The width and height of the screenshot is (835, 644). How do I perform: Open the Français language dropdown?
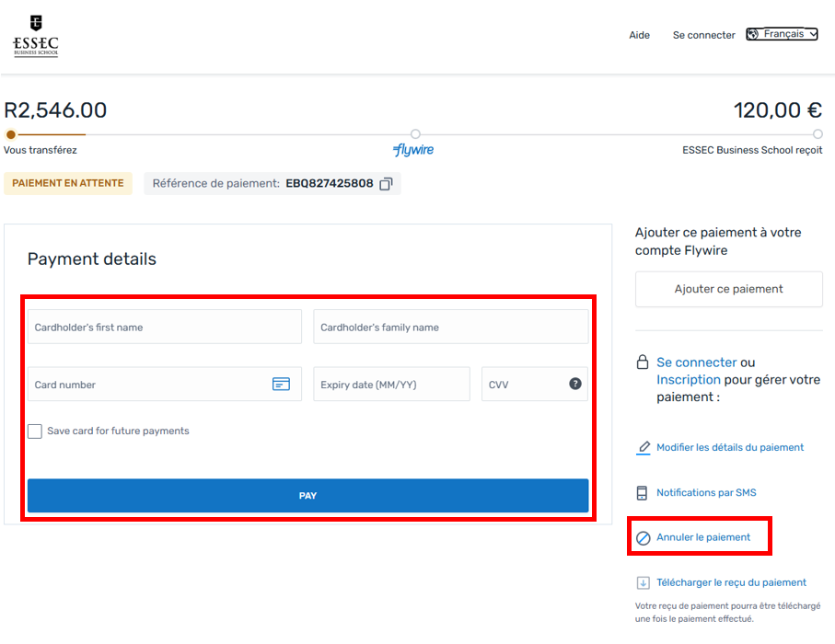782,34
